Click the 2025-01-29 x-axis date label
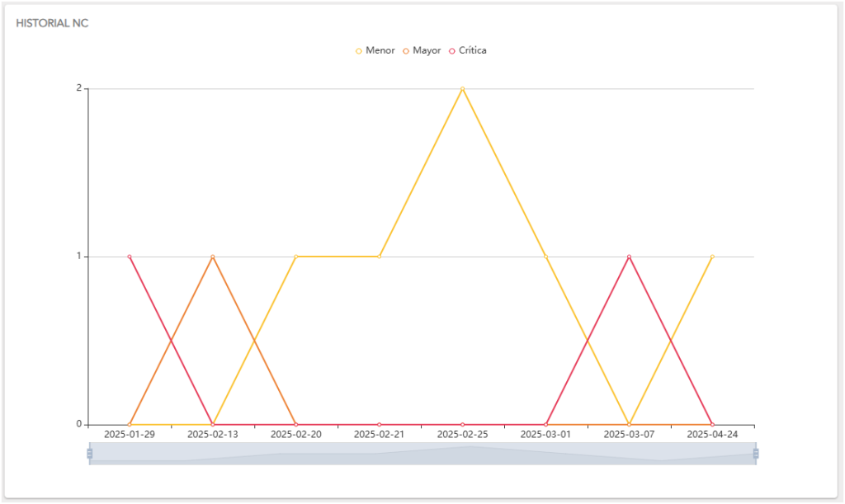This screenshot has width=845, height=504. tap(130, 434)
